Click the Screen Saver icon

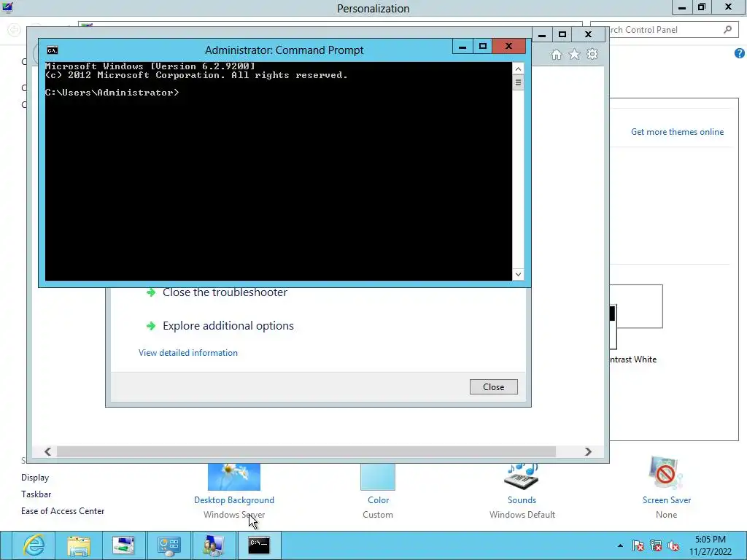[x=665, y=472]
